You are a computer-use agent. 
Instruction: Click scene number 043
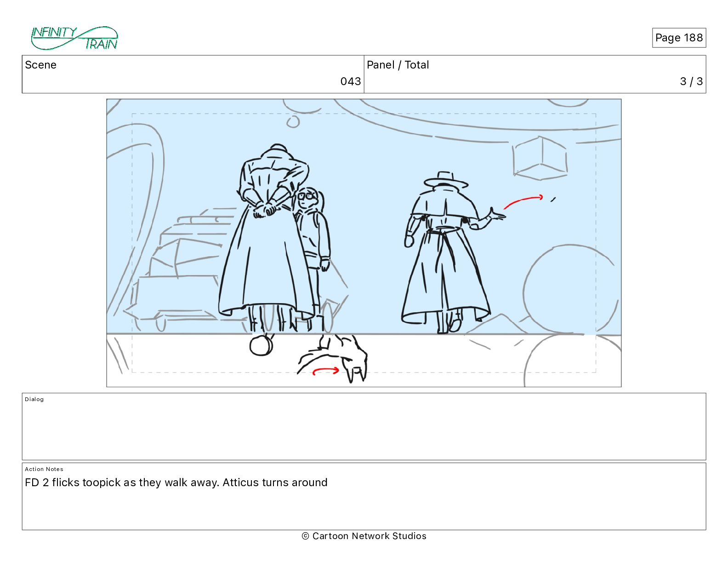pos(351,81)
